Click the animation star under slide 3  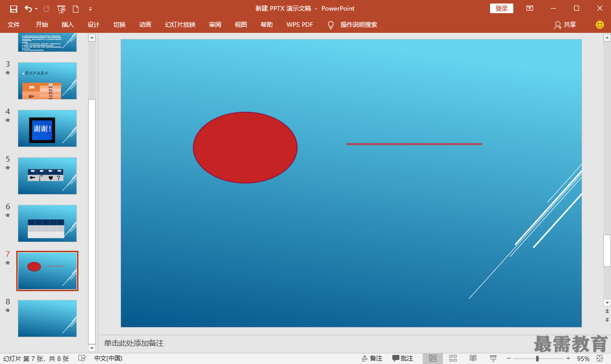click(x=8, y=73)
